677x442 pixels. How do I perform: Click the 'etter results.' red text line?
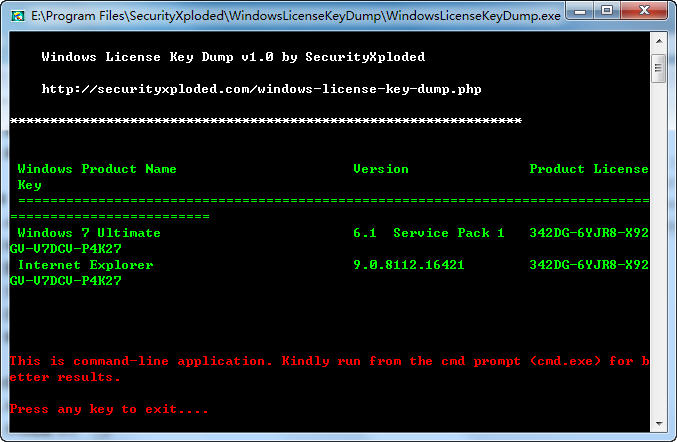pos(65,377)
